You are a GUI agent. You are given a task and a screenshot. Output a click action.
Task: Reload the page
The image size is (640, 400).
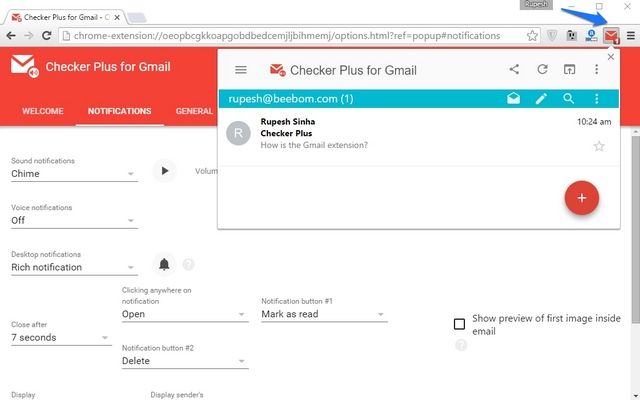pos(47,36)
